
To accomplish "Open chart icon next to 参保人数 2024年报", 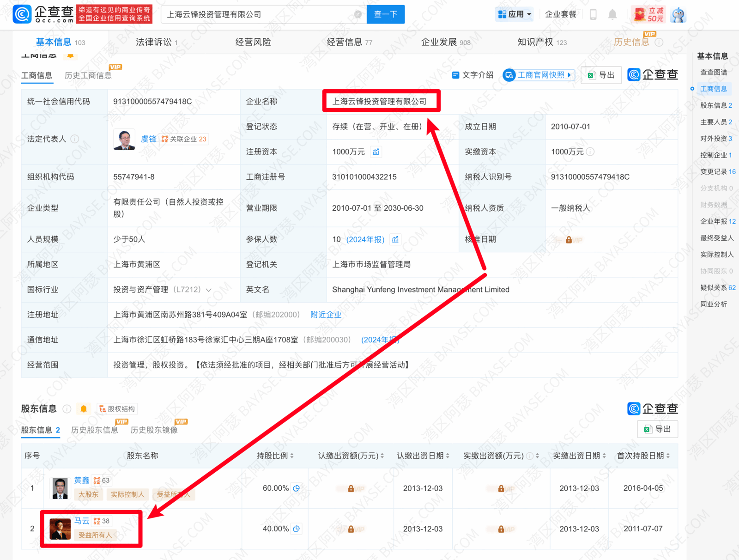I will [x=395, y=239].
